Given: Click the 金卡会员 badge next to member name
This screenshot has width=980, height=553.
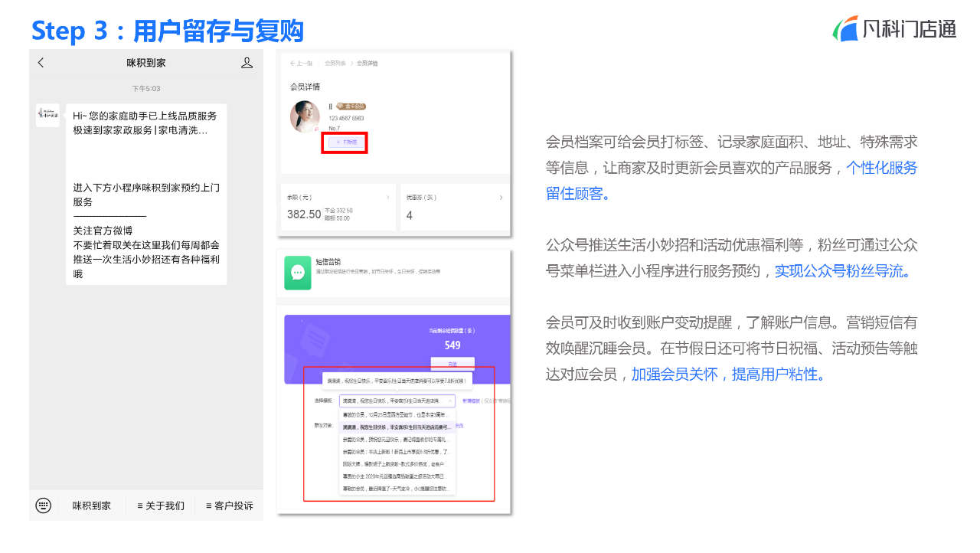Looking at the screenshot, I should tap(352, 106).
